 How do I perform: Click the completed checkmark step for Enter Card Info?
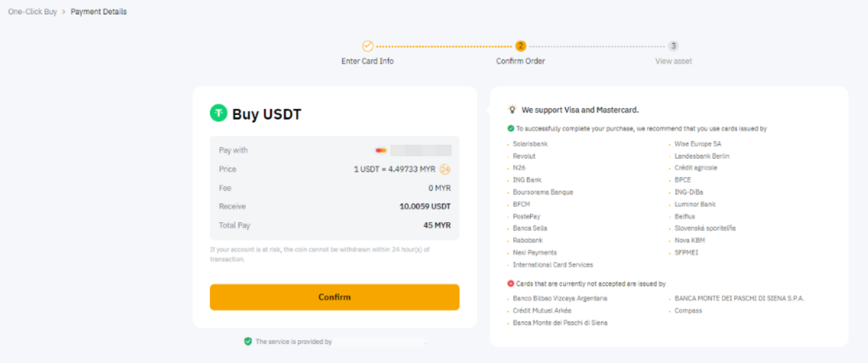click(367, 46)
